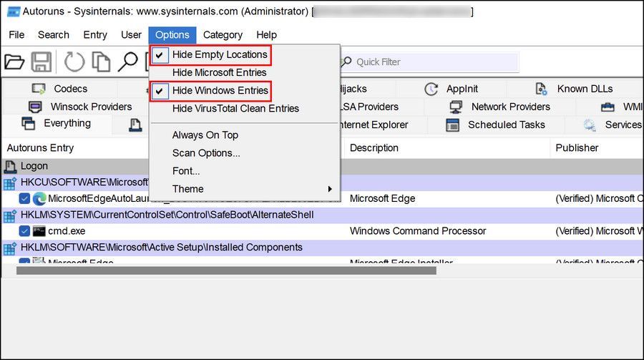Click the registry icon beside Active Setup Installed Components
Image resolution: width=644 pixels, height=360 pixels.
(10, 248)
